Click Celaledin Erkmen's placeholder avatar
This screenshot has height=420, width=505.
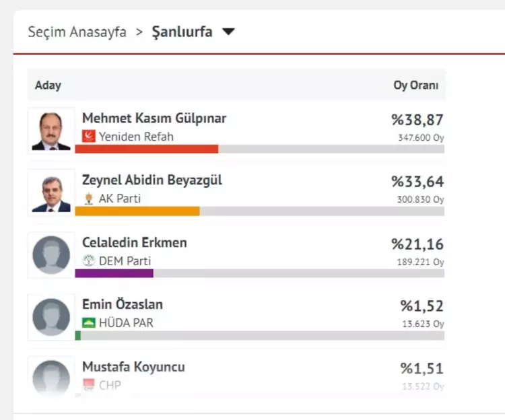pyautogui.click(x=51, y=255)
